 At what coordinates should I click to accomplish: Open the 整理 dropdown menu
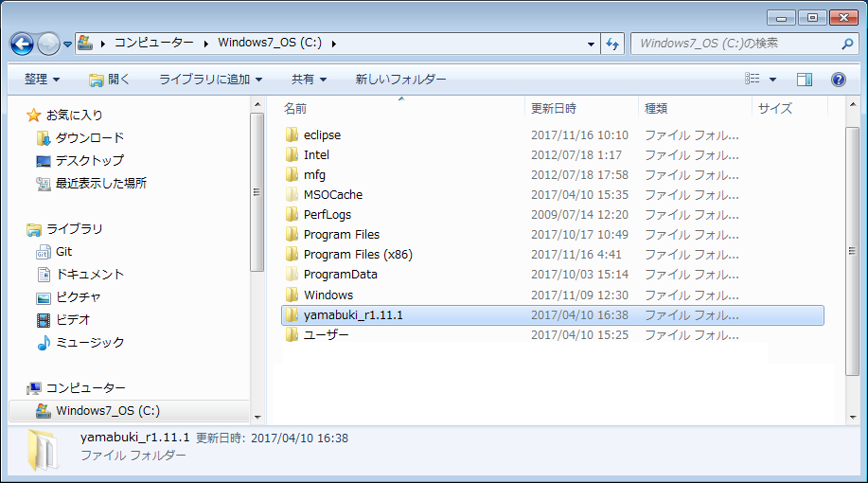point(42,80)
